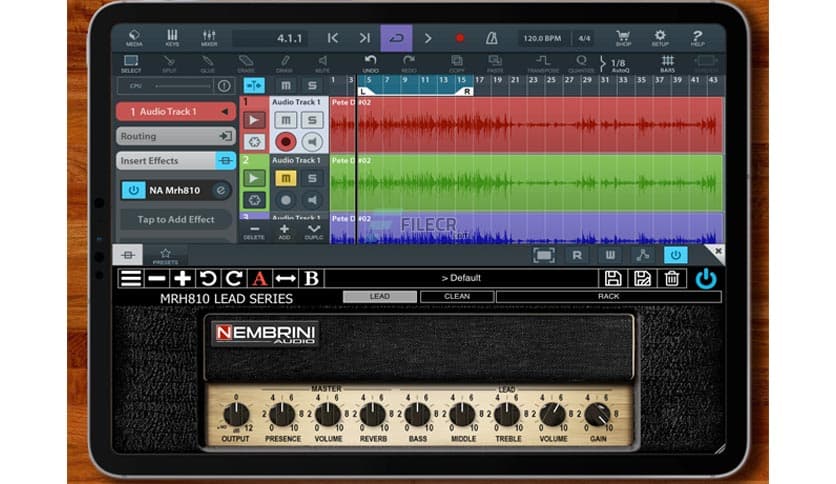Collapse the Audio Track 1 inspector header
Viewport: 836px width, 484px height.
(x=176, y=111)
